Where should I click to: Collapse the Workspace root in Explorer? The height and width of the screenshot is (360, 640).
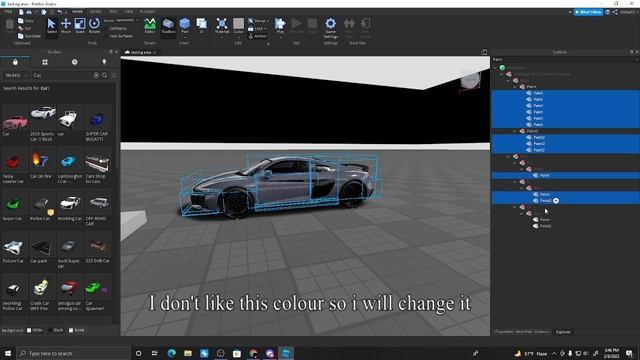[x=495, y=68]
